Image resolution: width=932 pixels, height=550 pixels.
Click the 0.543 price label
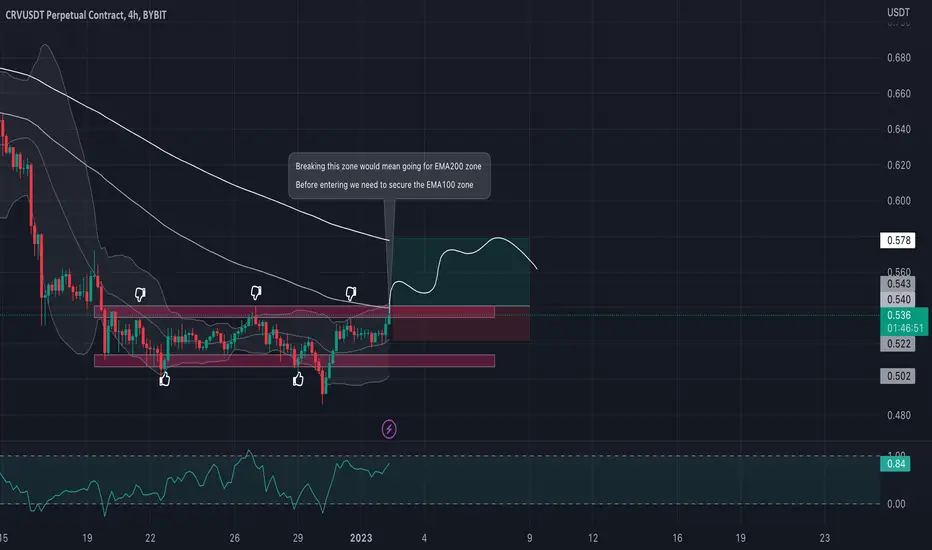898,284
